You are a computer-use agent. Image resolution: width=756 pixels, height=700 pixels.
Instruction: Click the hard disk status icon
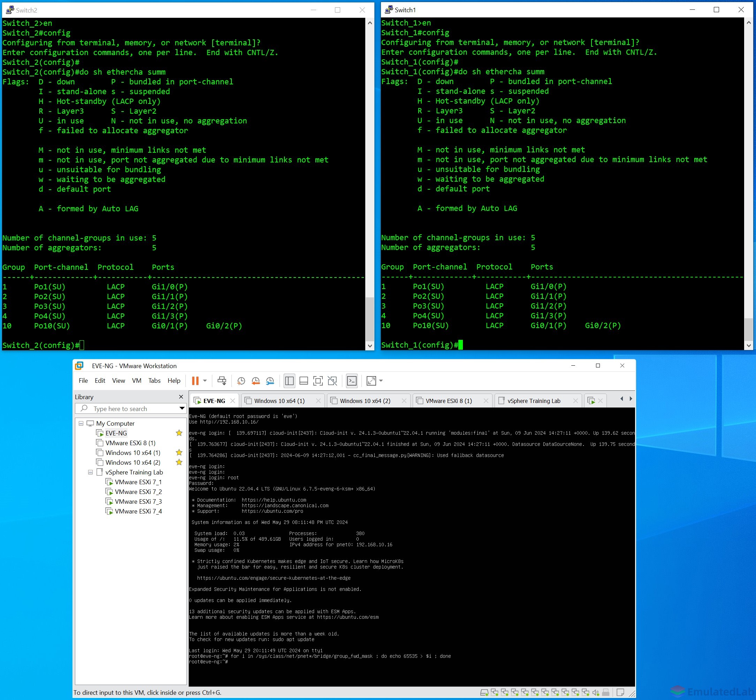pyautogui.click(x=484, y=692)
